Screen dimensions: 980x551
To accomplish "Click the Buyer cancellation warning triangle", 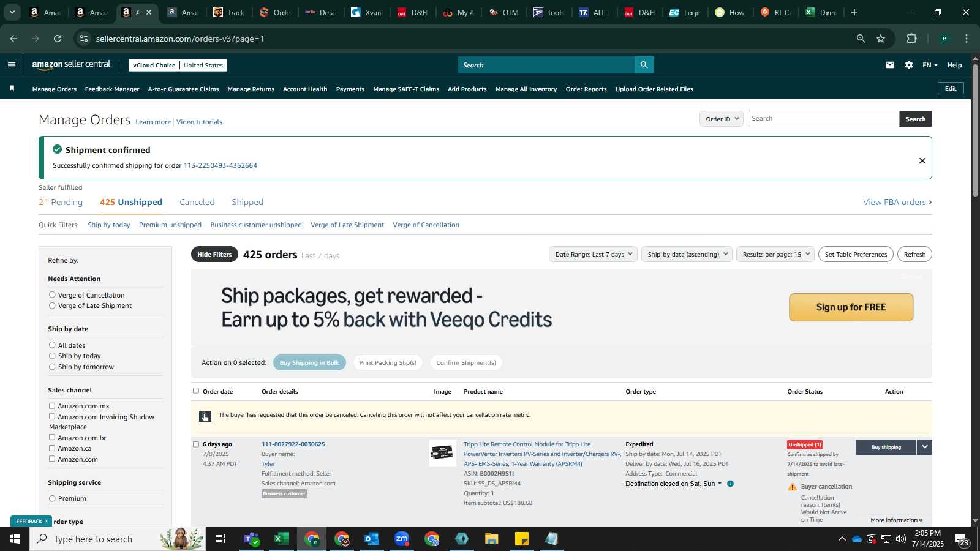I will click(x=793, y=487).
